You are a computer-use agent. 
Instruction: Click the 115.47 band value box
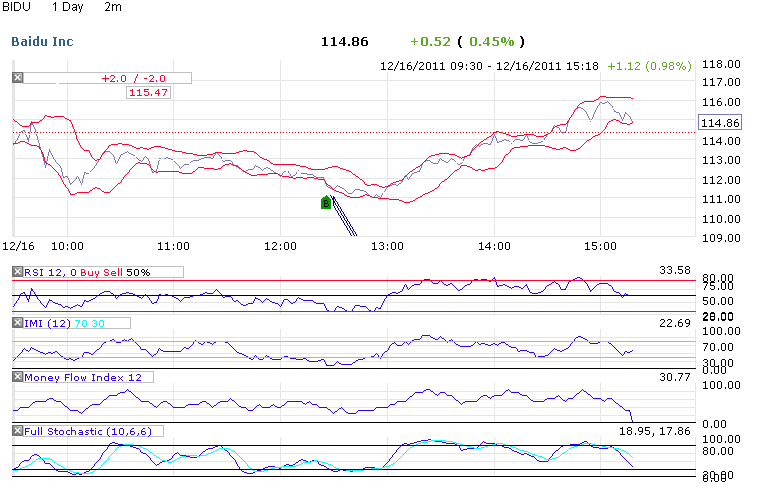(x=148, y=92)
